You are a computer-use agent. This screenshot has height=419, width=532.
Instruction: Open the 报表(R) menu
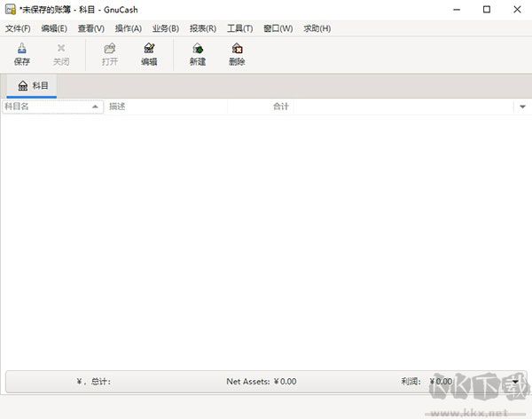pos(203,28)
